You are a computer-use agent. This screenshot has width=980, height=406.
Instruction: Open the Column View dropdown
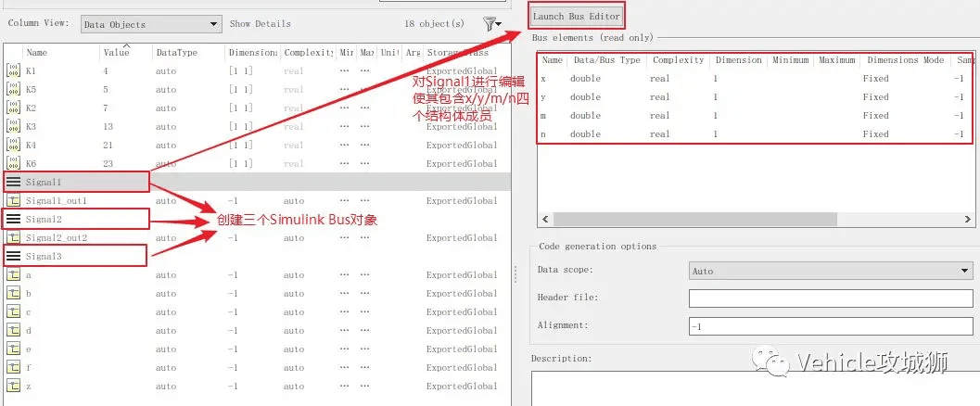click(x=151, y=24)
